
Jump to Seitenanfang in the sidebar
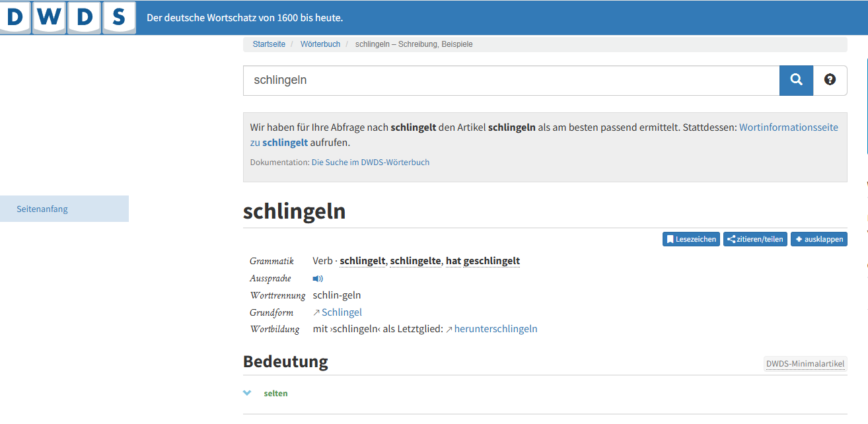point(42,209)
